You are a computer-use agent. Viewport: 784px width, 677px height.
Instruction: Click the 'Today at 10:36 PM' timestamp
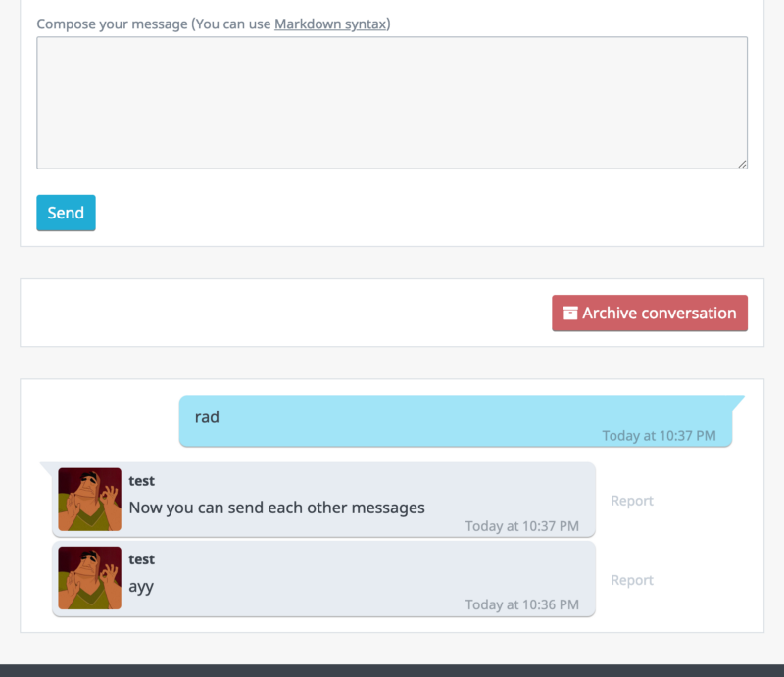point(522,604)
